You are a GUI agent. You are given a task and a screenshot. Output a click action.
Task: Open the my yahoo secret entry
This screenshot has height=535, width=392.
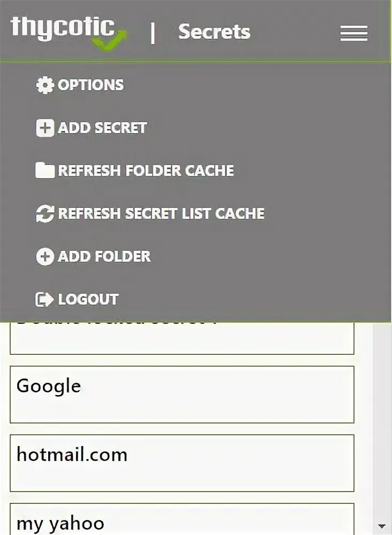tap(182, 519)
